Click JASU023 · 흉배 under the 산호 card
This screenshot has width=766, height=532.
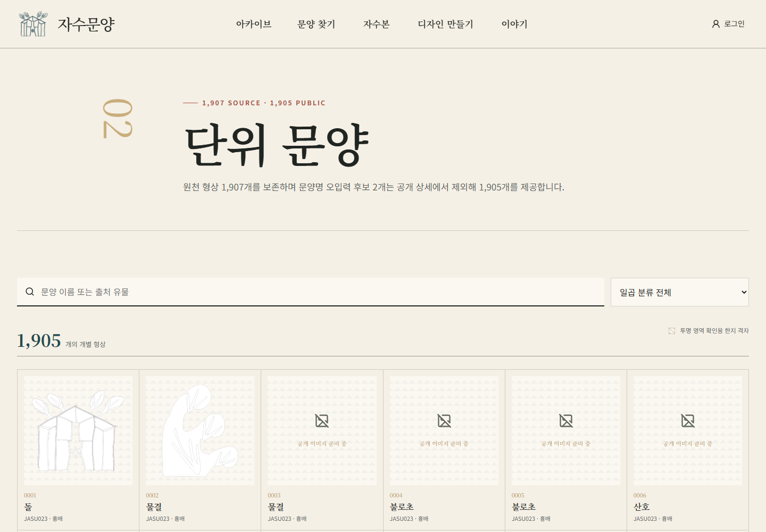(653, 519)
